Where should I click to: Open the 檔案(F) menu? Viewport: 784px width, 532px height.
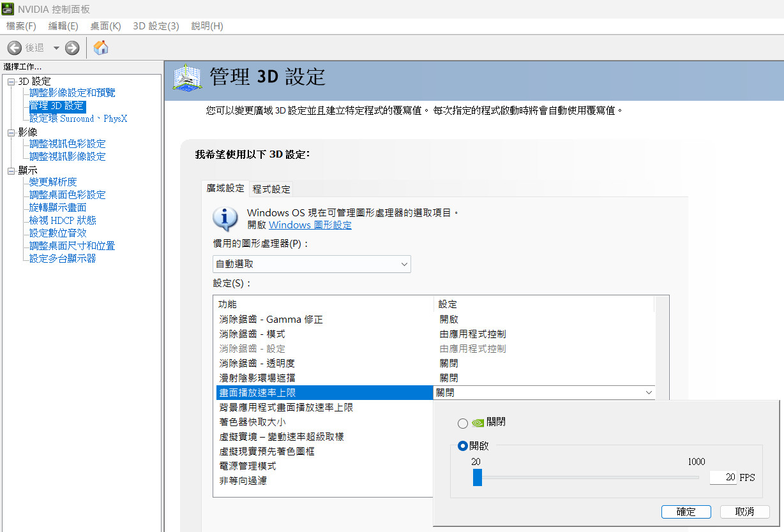[x=21, y=26]
